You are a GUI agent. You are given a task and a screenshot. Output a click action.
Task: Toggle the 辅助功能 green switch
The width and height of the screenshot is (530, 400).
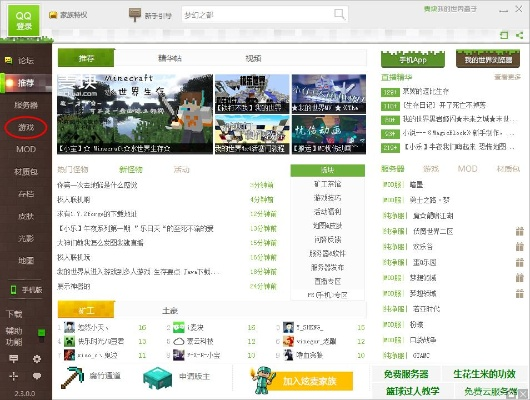pyautogui.click(x=41, y=335)
